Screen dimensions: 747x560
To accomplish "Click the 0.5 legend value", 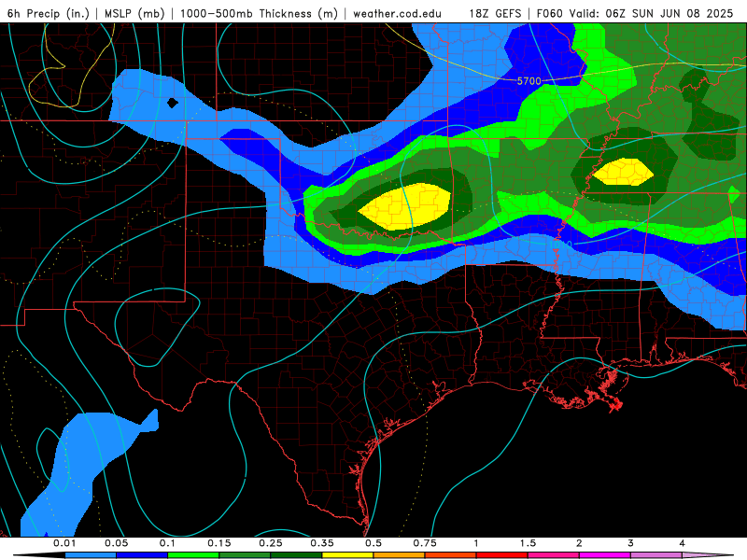I will (x=373, y=543).
